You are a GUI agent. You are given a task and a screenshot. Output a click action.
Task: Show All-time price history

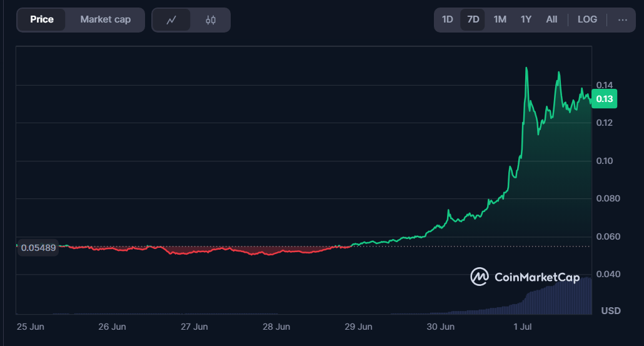pos(551,19)
